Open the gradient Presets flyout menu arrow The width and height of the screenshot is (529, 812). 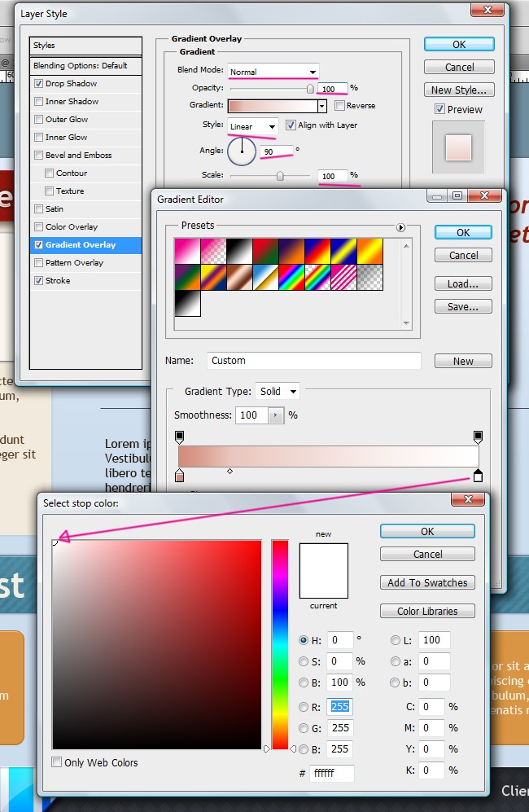400,227
